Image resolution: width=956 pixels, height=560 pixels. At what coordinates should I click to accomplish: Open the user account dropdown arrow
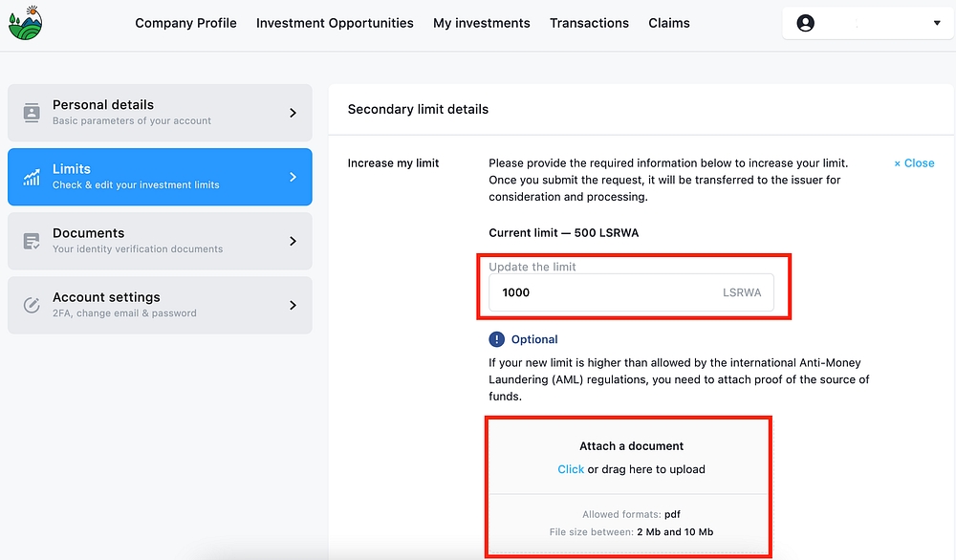pos(937,23)
